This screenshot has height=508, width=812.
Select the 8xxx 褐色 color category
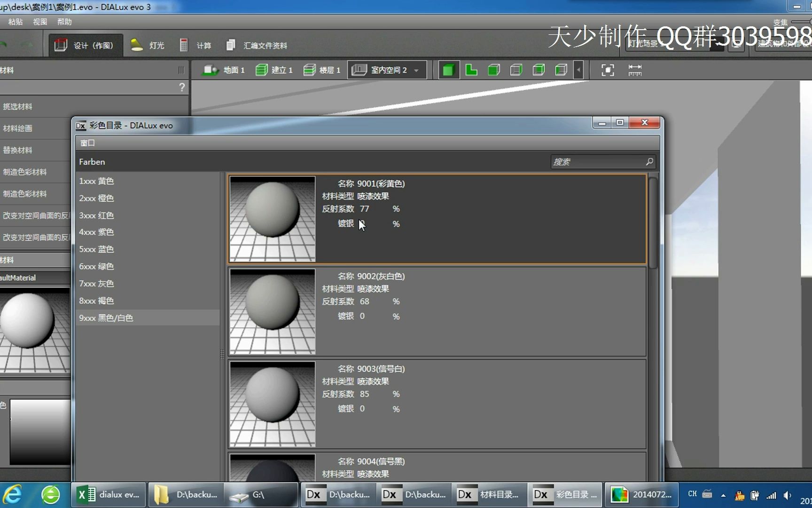[x=148, y=301]
